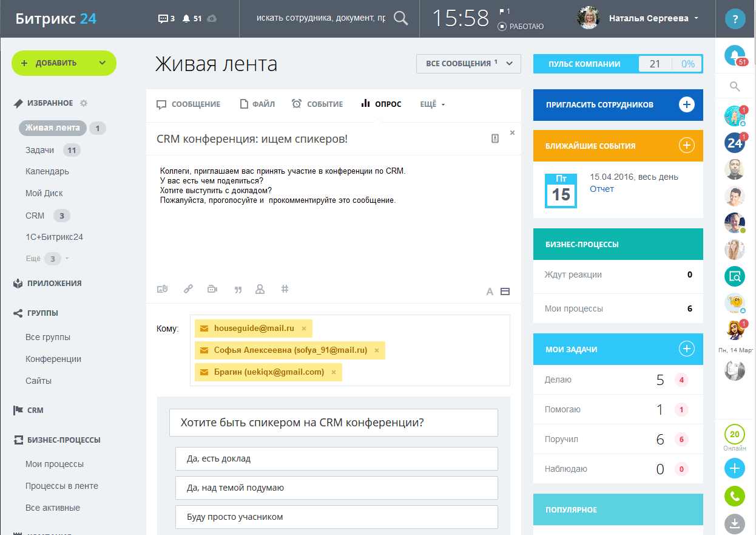Switch to the Файл tab
Viewport: 756px width, 535px height.
257,104
